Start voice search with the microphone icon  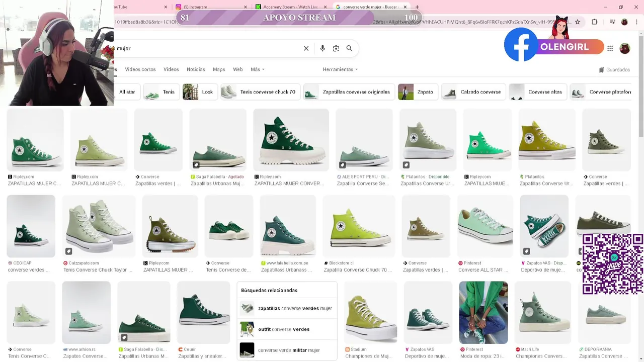[323, 48]
